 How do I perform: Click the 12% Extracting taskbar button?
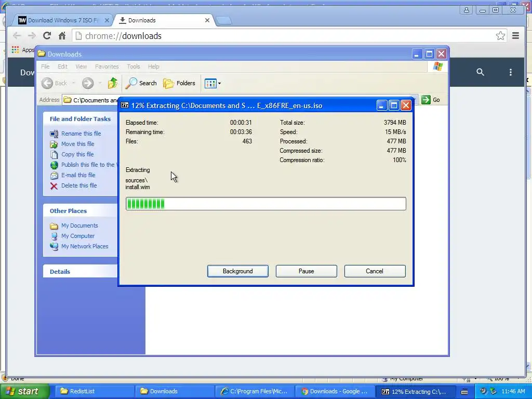415,391
